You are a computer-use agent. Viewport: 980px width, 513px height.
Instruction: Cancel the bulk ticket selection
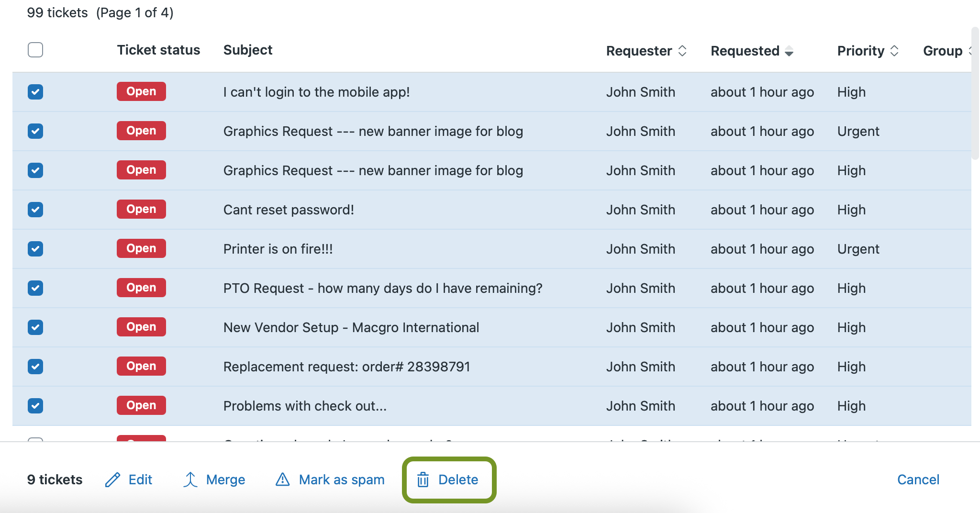click(918, 479)
